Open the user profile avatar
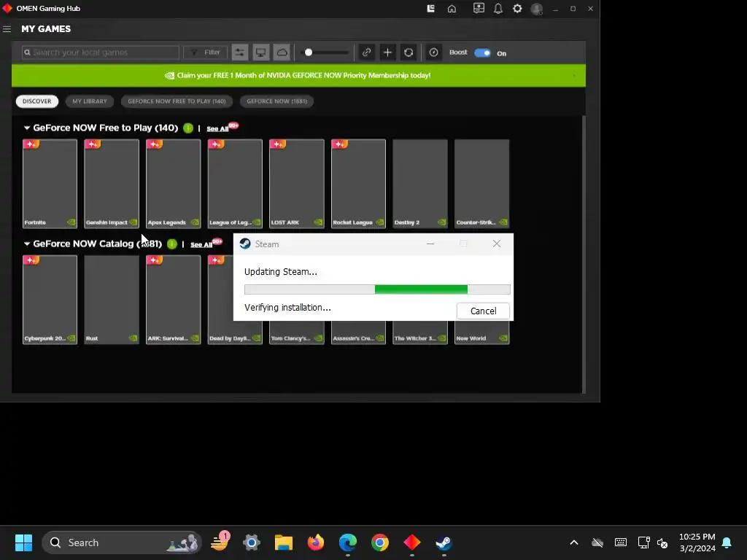The image size is (747, 560). coord(537,9)
